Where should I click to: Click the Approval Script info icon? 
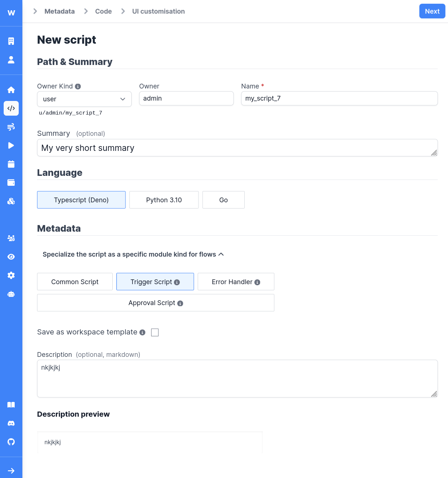180,303
